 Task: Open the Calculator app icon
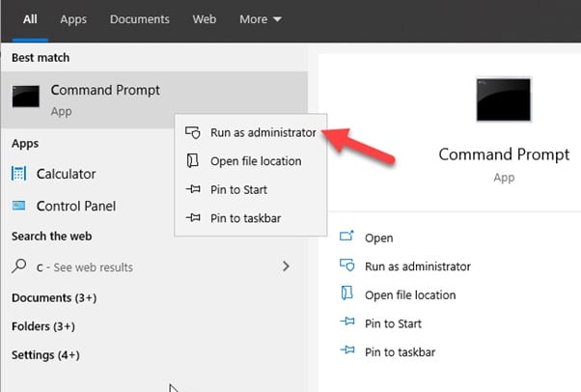(18, 174)
